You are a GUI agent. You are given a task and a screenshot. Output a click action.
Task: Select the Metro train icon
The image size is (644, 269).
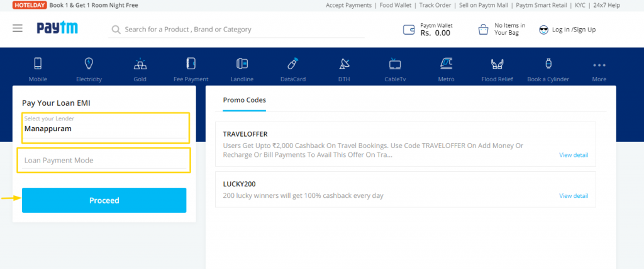point(446,64)
